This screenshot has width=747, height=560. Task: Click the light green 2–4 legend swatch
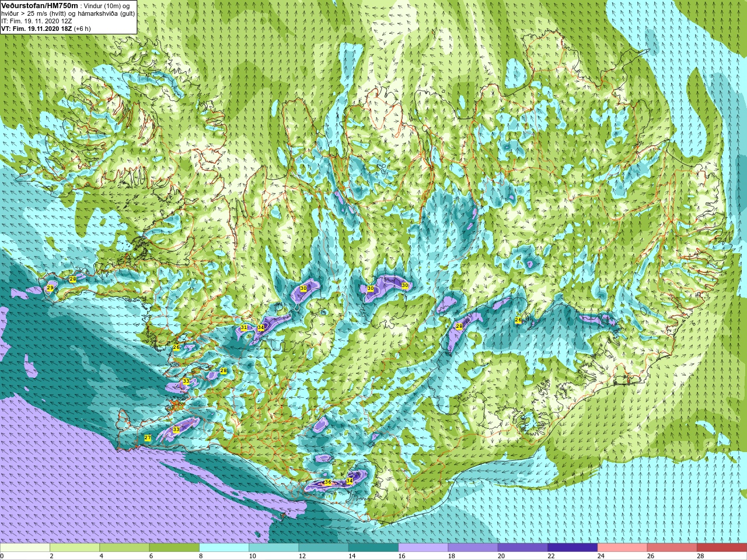click(x=75, y=548)
